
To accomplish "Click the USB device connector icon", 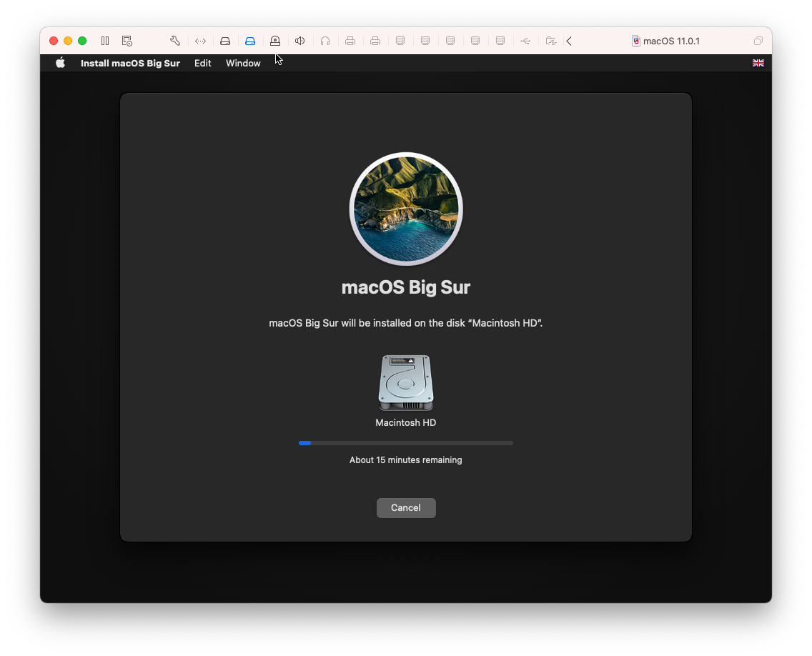I will (525, 41).
